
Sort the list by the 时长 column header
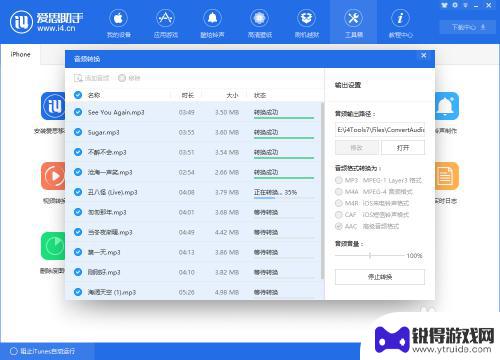click(x=188, y=95)
